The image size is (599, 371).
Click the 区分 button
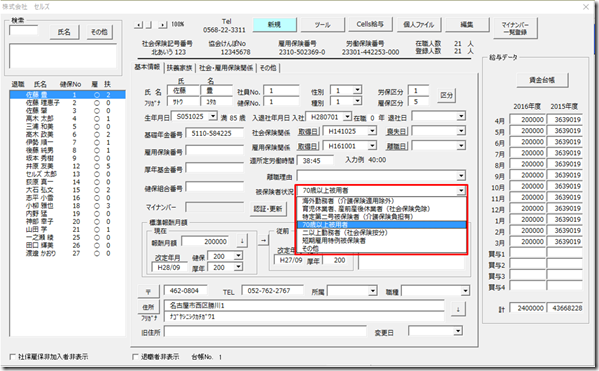pyautogui.click(x=446, y=95)
